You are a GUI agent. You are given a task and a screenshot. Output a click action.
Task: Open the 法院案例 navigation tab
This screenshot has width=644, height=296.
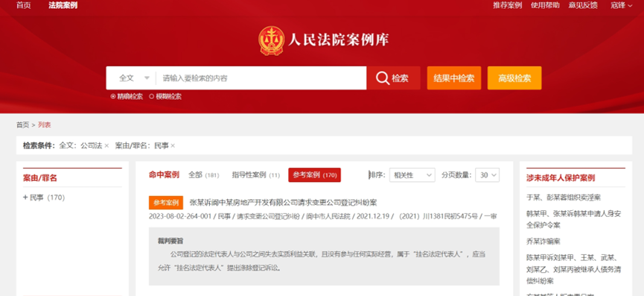click(63, 5)
